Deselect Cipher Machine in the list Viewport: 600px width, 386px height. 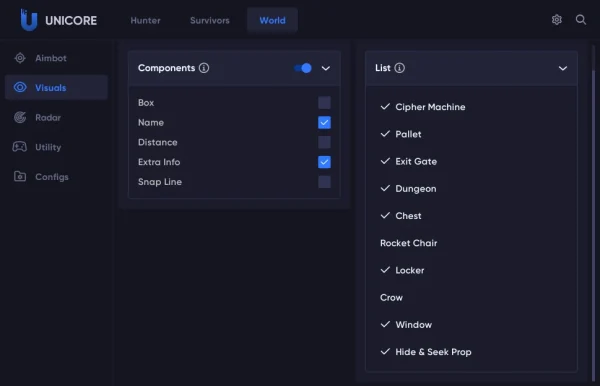pos(471,107)
